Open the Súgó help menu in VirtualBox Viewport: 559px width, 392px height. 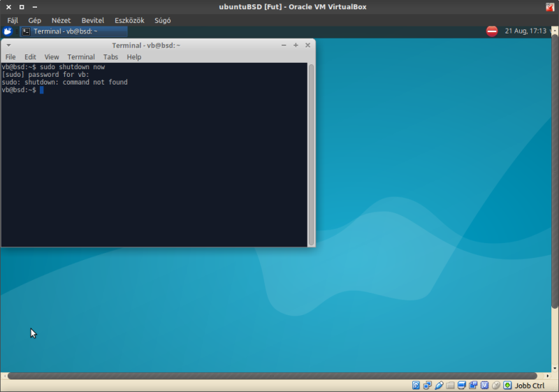[163, 20]
